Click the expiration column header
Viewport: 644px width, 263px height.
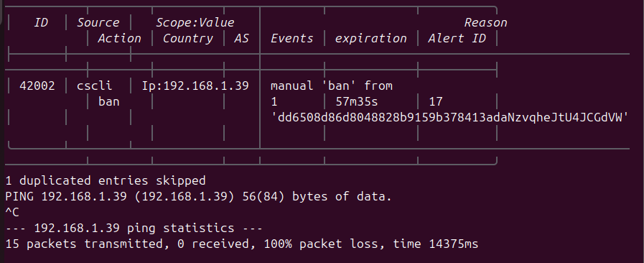pyautogui.click(x=371, y=39)
